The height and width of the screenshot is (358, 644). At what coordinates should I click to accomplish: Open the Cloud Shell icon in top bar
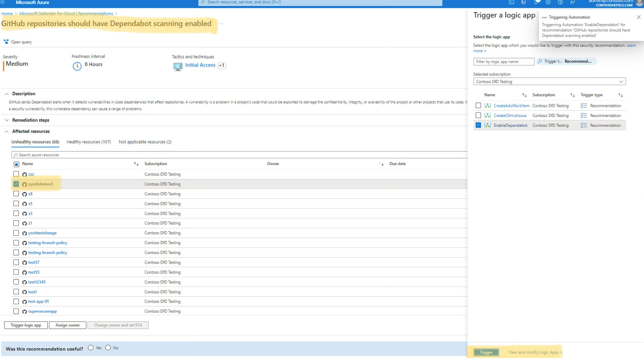tap(511, 2)
